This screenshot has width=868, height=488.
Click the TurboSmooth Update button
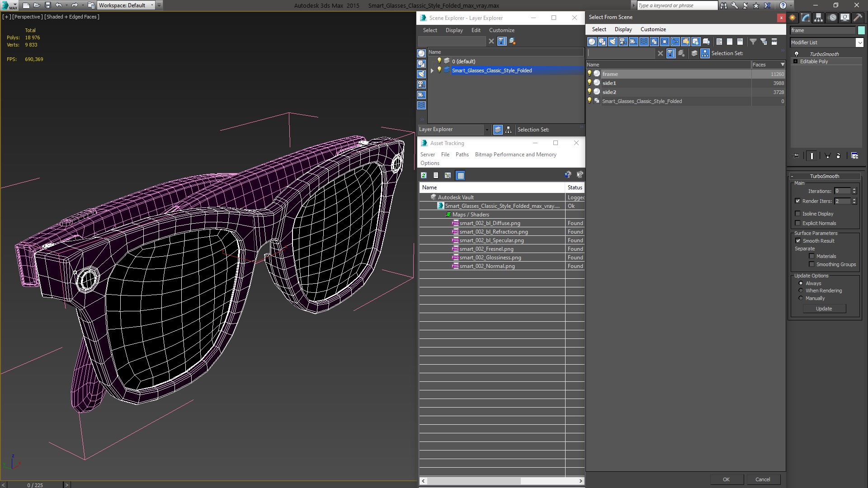pos(824,309)
